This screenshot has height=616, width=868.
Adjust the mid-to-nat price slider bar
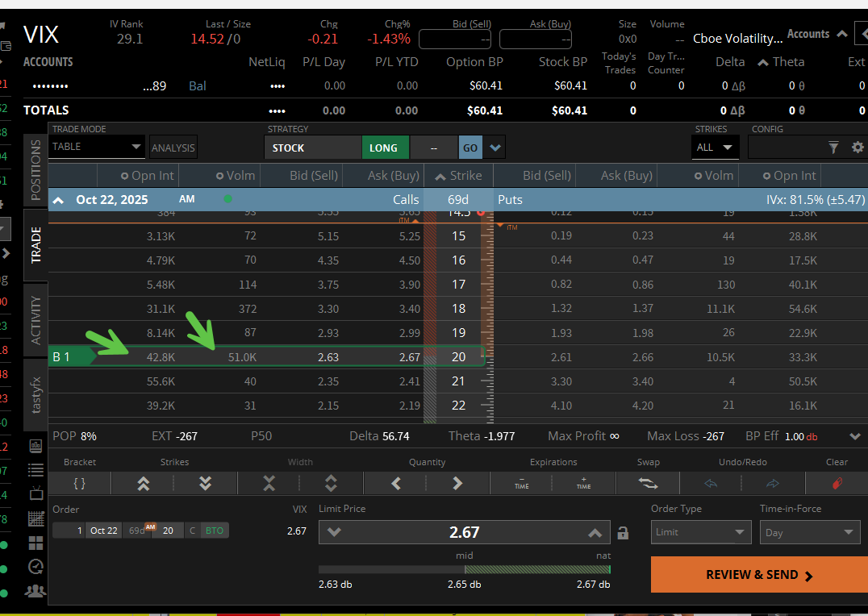pos(465,569)
